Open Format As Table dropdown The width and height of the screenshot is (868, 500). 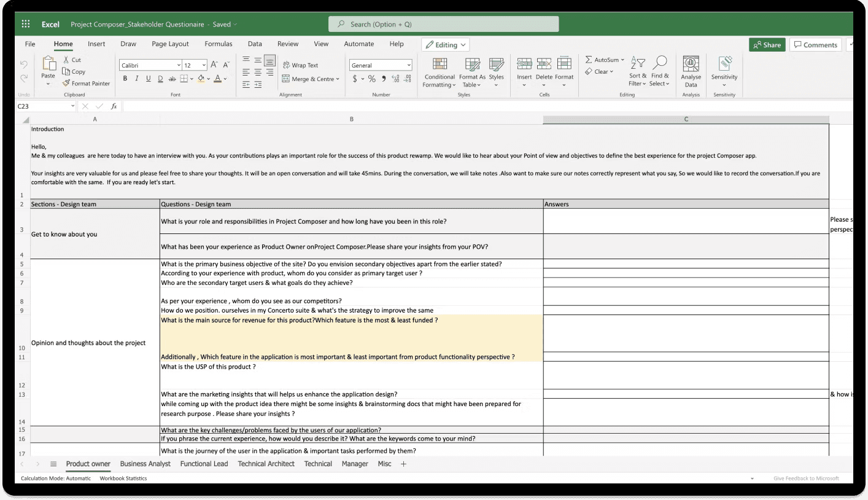point(472,72)
